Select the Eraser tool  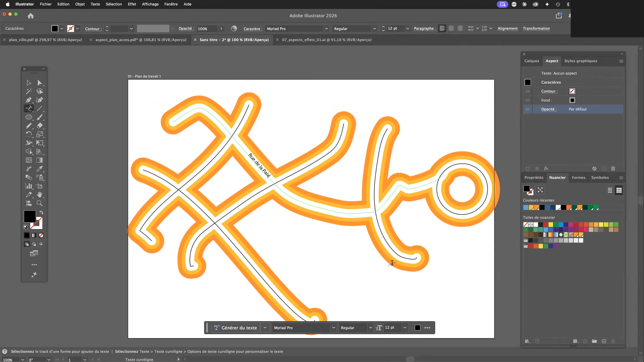click(40, 126)
